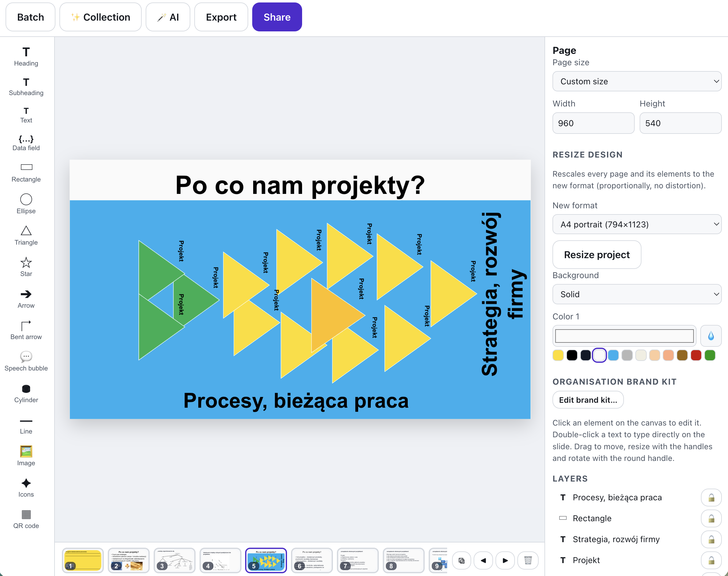Move the page forward with right arrow
The height and width of the screenshot is (576, 728).
[x=505, y=561]
